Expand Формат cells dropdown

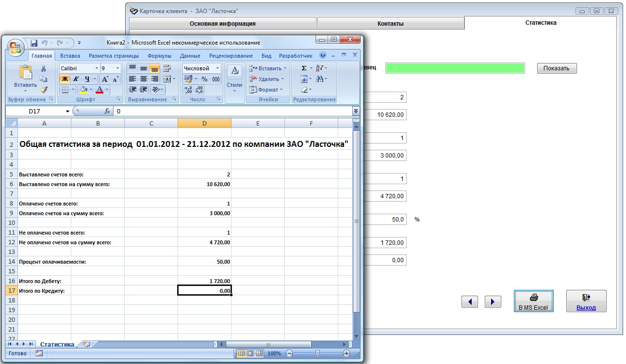[x=282, y=90]
